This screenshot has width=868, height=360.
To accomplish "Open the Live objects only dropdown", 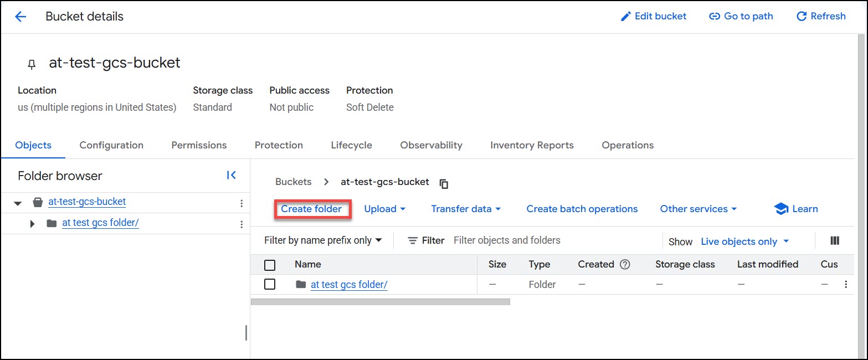I will click(745, 241).
